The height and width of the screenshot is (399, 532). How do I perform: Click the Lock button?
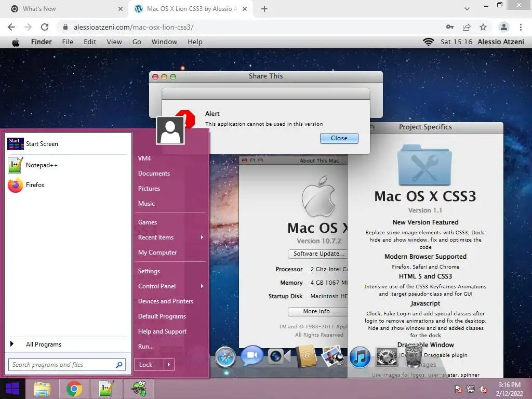[x=149, y=365]
